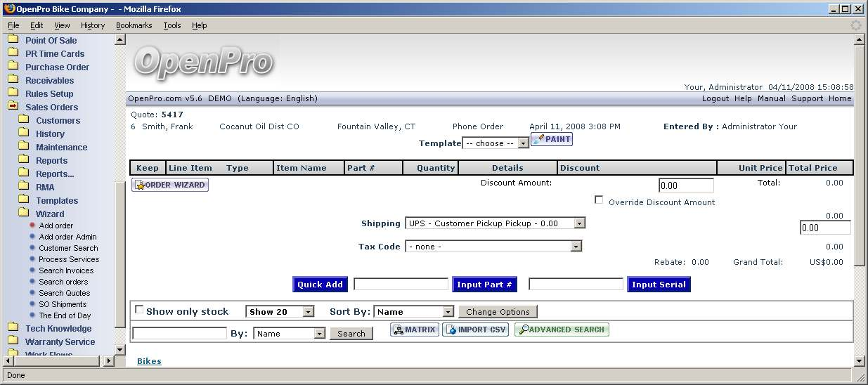
Task: Open the History menu in Firefox
Action: point(93,25)
